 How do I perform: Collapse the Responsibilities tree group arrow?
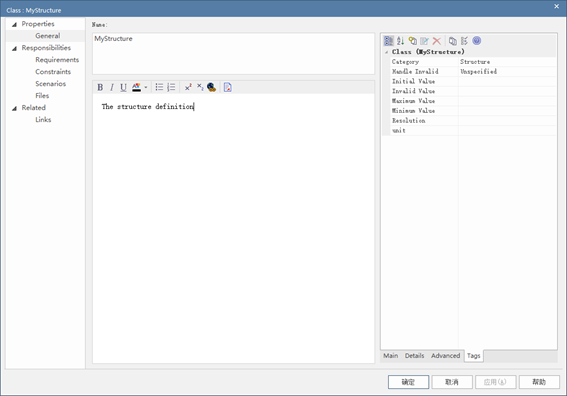click(x=14, y=48)
